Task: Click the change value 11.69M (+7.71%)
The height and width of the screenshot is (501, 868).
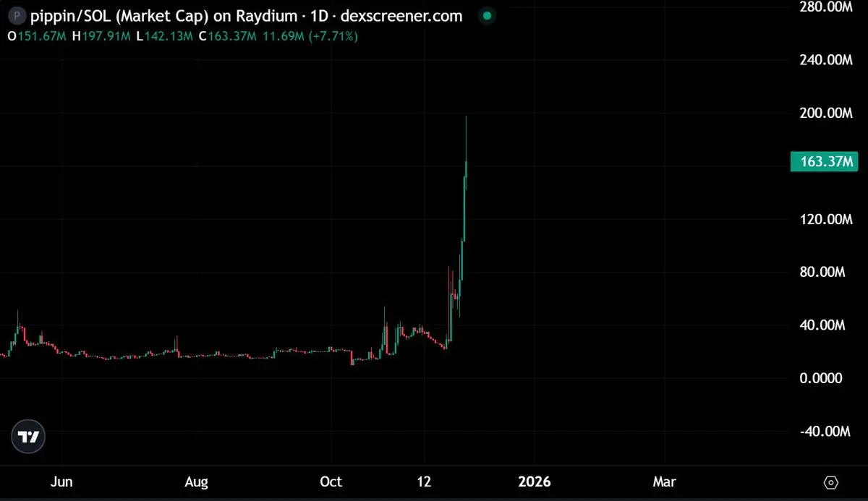Action: [x=311, y=35]
